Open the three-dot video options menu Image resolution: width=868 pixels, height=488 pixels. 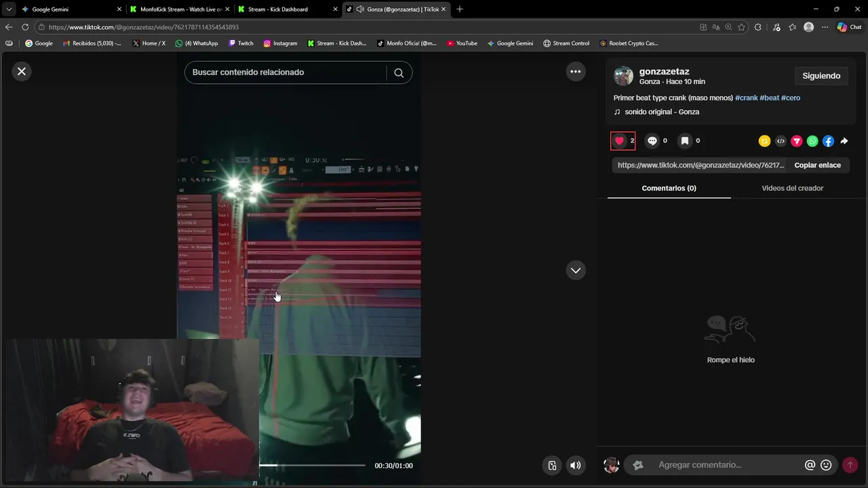click(576, 71)
